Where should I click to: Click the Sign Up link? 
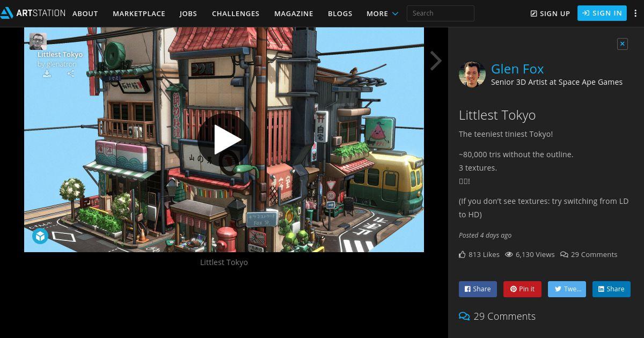[550, 13]
